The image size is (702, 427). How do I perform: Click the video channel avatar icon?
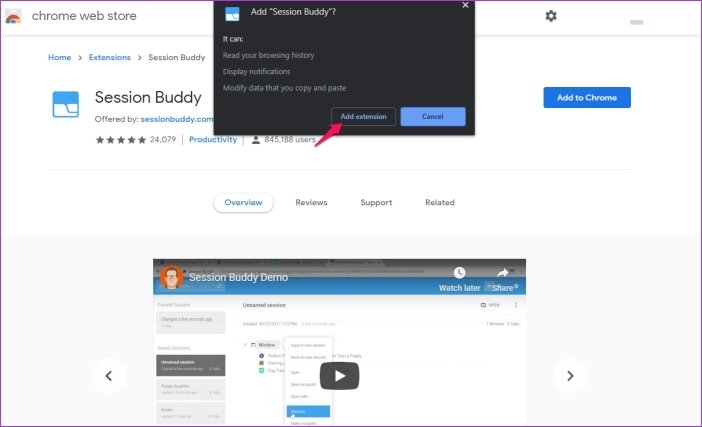170,276
